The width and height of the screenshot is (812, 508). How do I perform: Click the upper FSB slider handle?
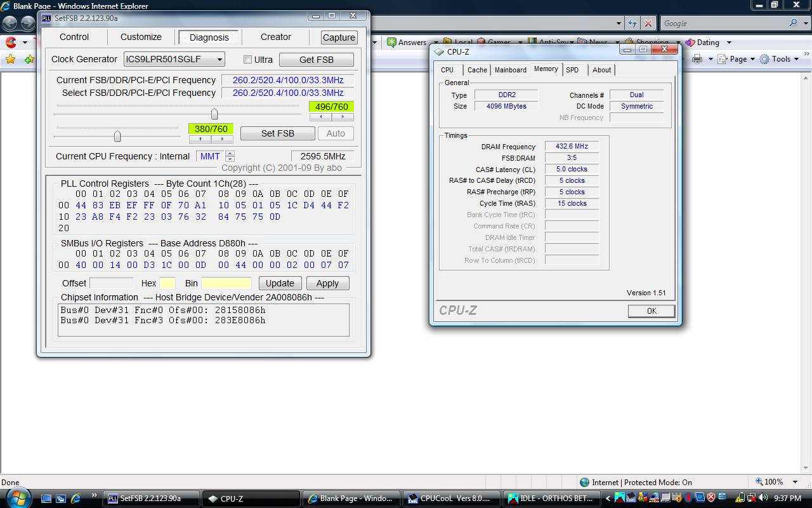[214, 114]
